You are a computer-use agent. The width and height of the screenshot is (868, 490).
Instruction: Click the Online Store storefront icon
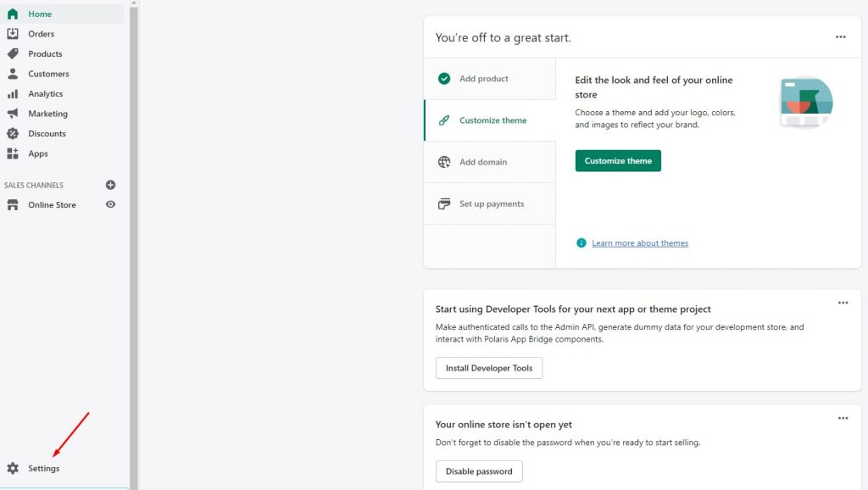(13, 205)
